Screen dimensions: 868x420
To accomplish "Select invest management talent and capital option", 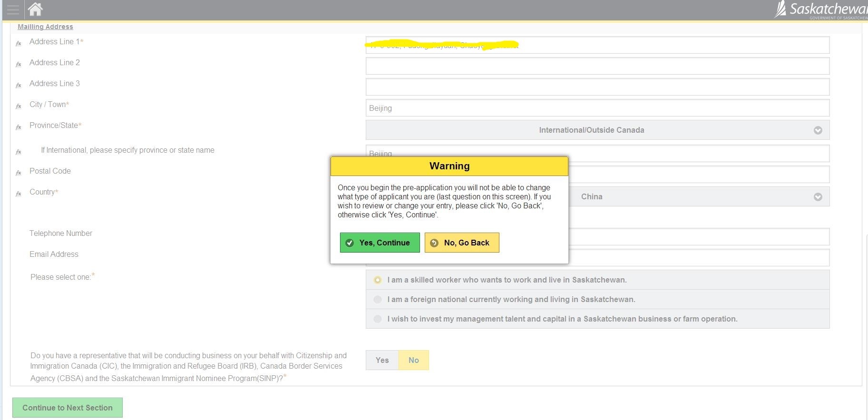I will tap(378, 319).
